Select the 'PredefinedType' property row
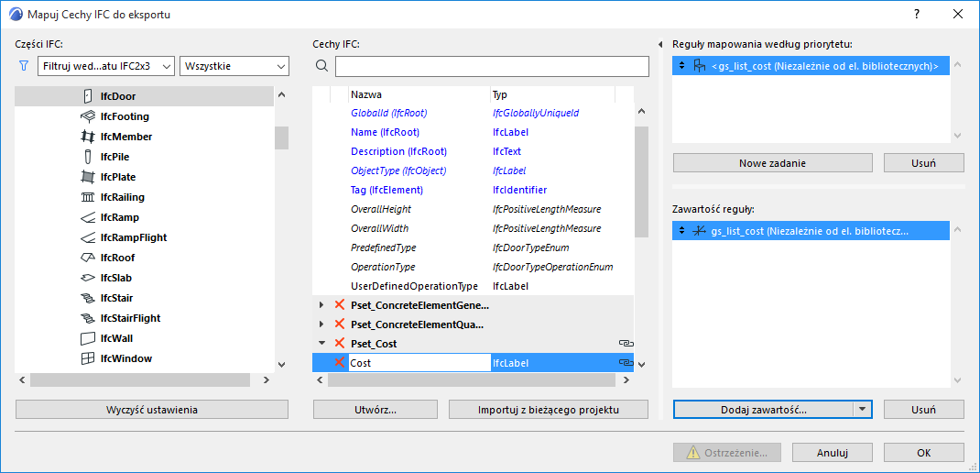This screenshot has height=473, width=980. point(474,247)
